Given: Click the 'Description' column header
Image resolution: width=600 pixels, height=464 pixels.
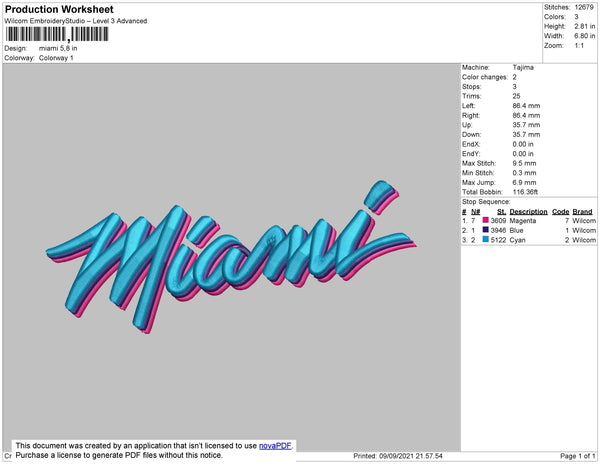Looking at the screenshot, I should (x=528, y=212).
